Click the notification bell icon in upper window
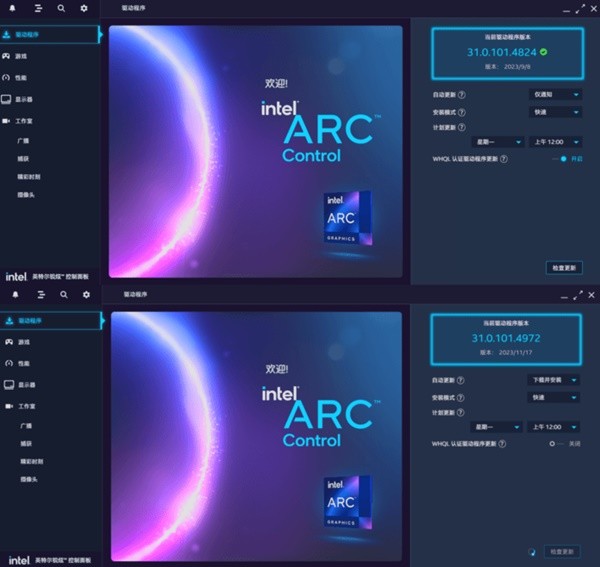This screenshot has height=567, width=600. (x=14, y=8)
